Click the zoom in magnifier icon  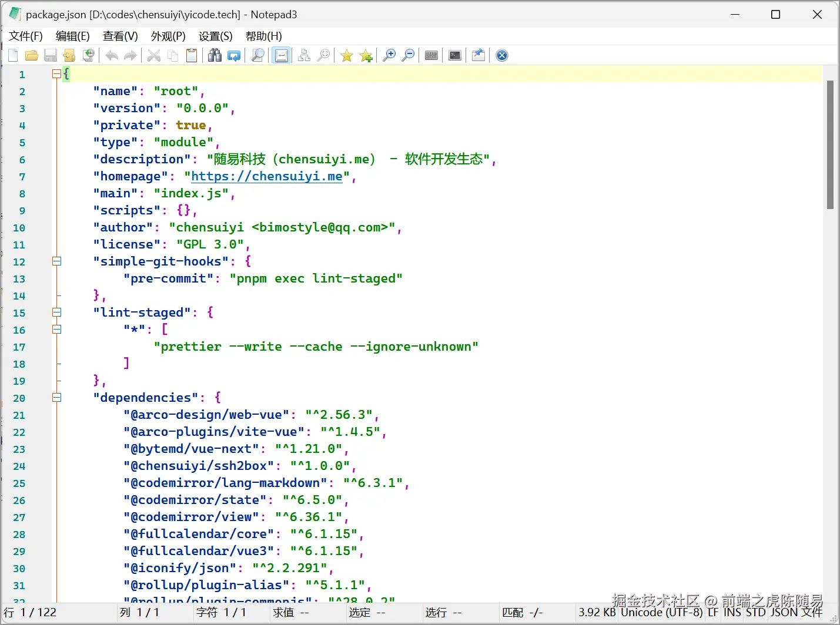pos(389,55)
